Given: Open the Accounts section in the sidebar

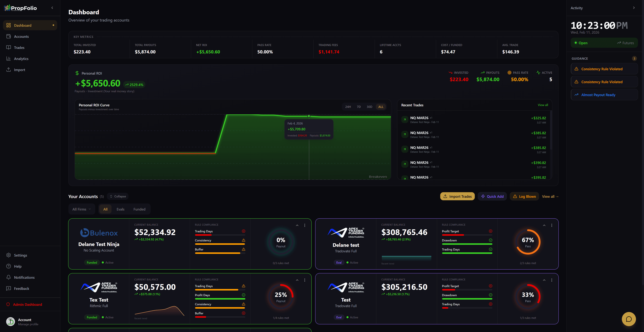Looking at the screenshot, I should click(21, 36).
